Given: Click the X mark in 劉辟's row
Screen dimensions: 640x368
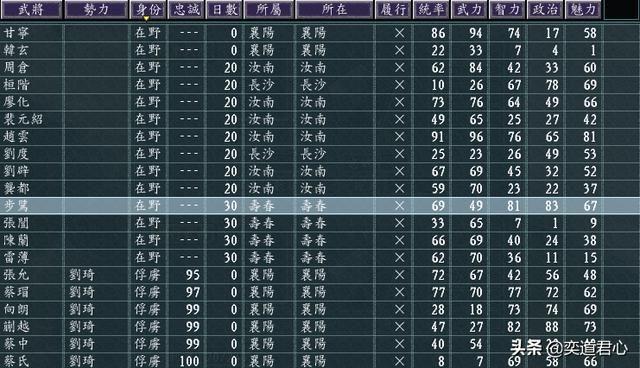Looking at the screenshot, I should 400,171.
